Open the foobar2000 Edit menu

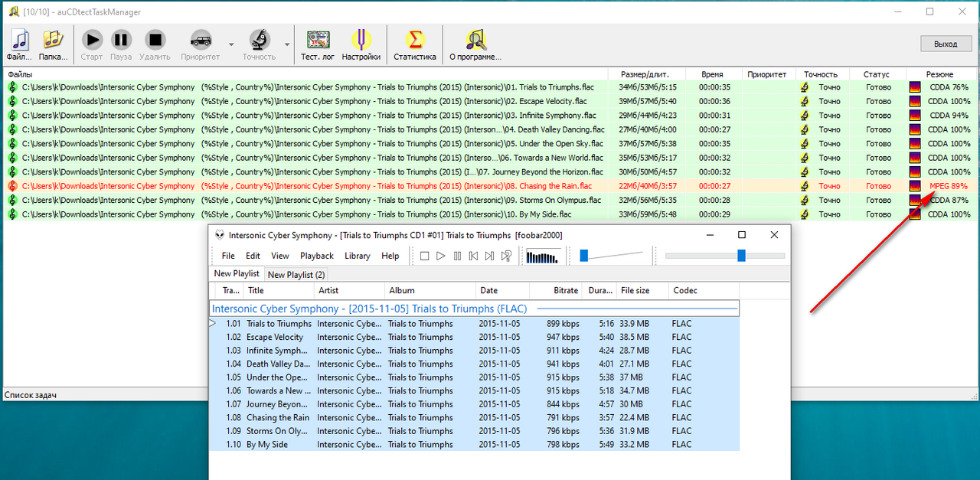click(253, 256)
